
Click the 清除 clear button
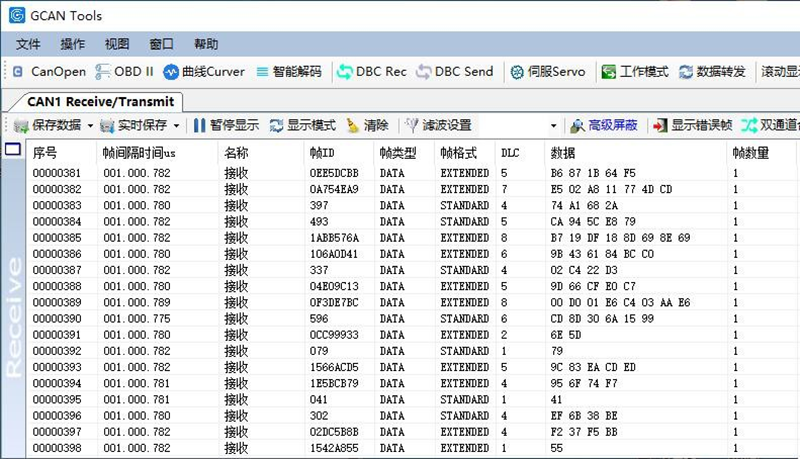point(367,126)
